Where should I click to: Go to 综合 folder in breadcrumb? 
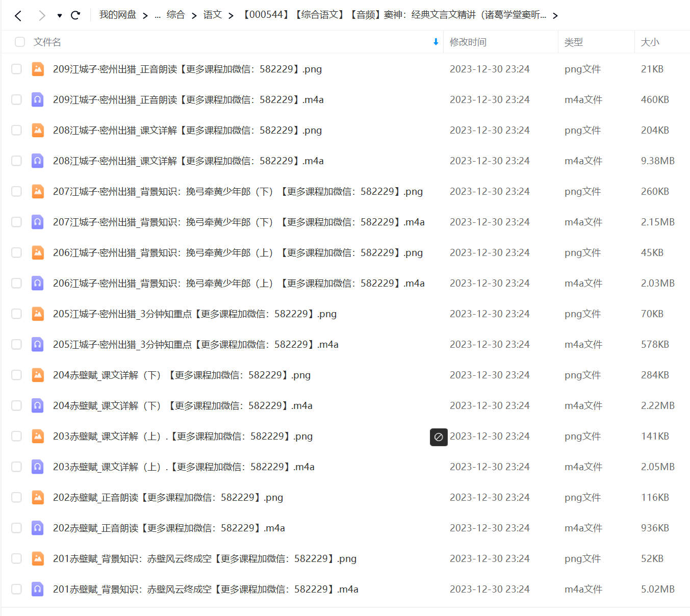point(175,15)
